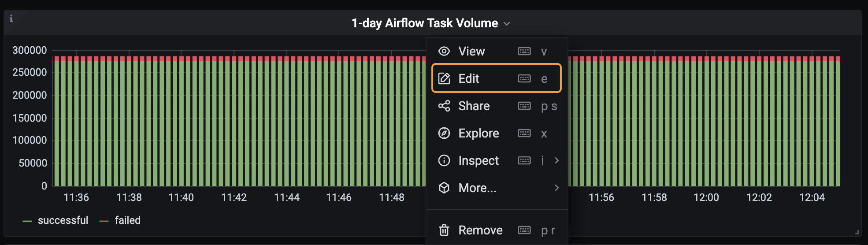Expand the More... submenu arrow
868x245 pixels.
557,188
